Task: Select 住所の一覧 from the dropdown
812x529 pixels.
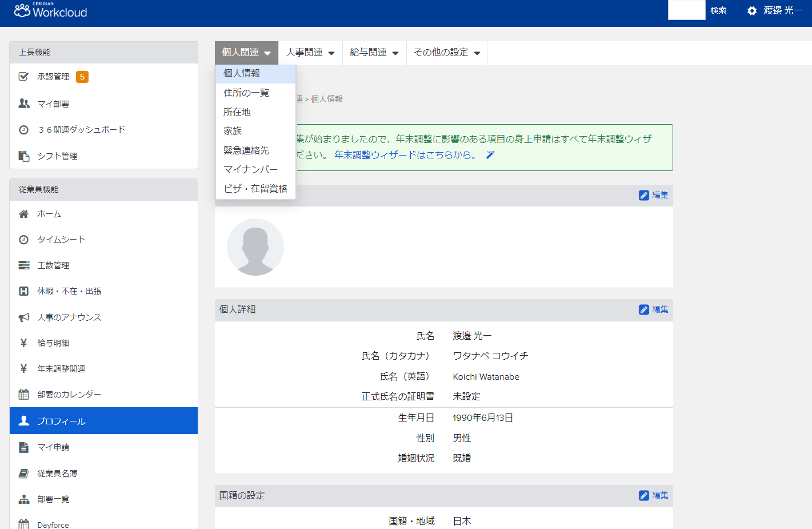Action: point(255,93)
